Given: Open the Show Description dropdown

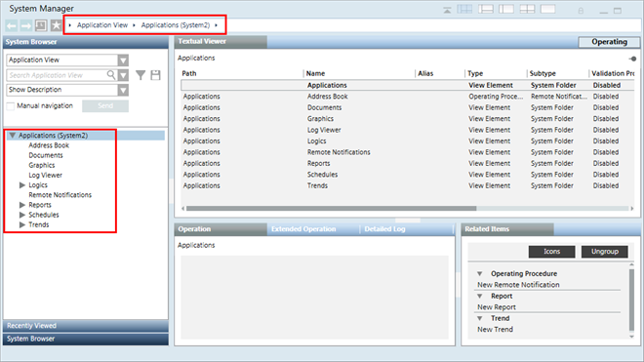Looking at the screenshot, I should (123, 90).
